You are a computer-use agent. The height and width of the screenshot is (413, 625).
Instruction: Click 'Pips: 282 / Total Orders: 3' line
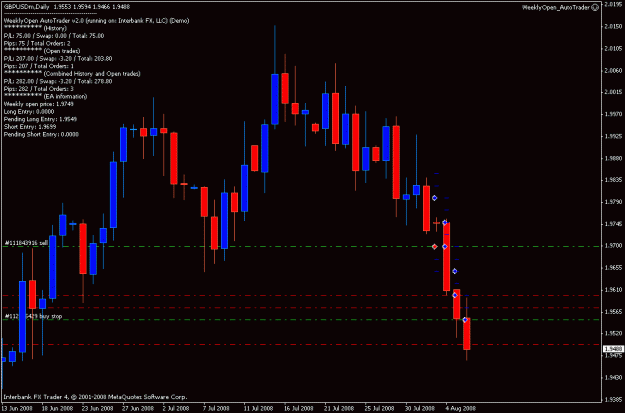[x=39, y=89]
